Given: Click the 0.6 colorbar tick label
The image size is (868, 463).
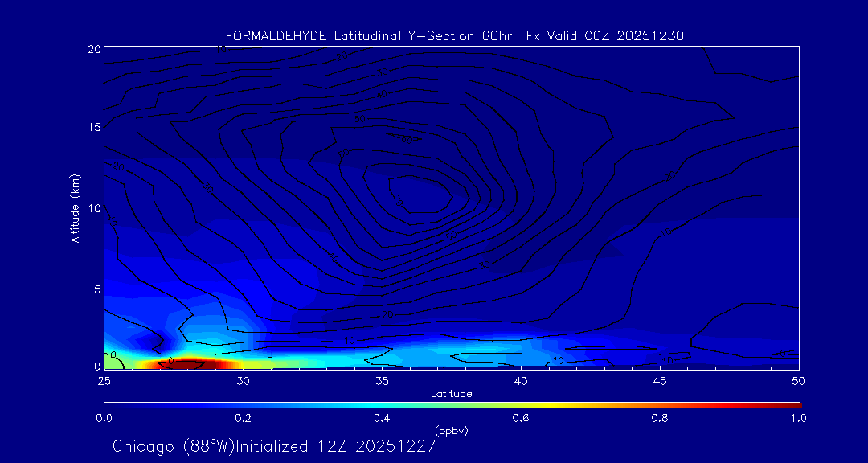Looking at the screenshot, I should tap(521, 418).
